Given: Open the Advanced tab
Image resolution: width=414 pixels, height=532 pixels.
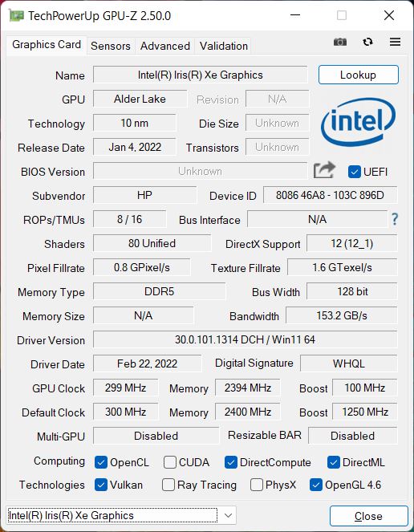Looking at the screenshot, I should coord(165,46).
